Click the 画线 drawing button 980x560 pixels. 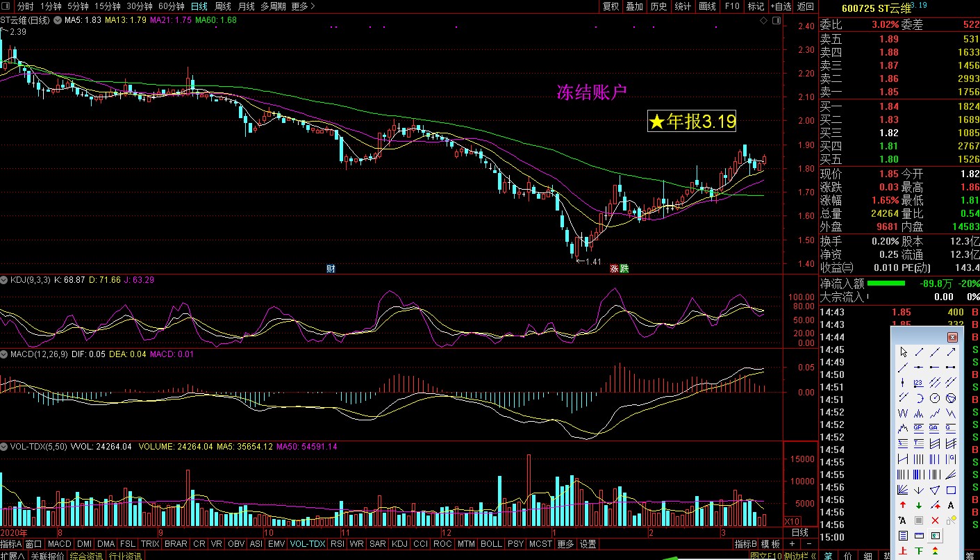point(707,6)
